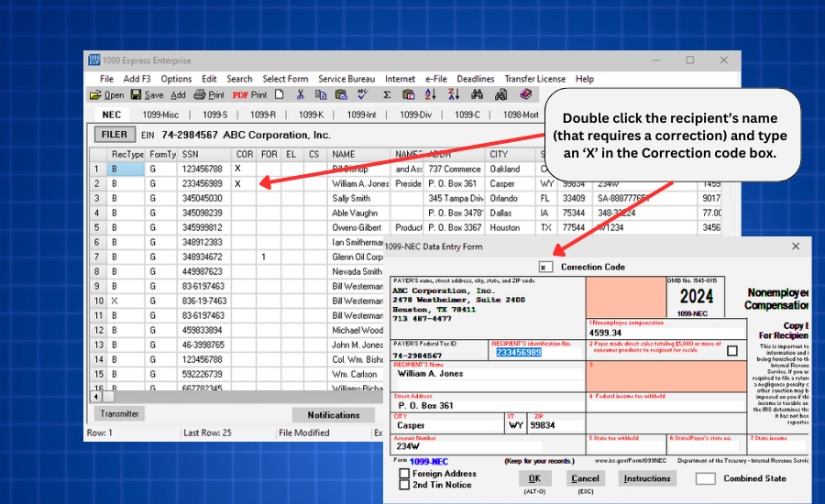Switch to the 1099-Misc tab
Screen dimensions: 825x504
pyautogui.click(x=159, y=115)
